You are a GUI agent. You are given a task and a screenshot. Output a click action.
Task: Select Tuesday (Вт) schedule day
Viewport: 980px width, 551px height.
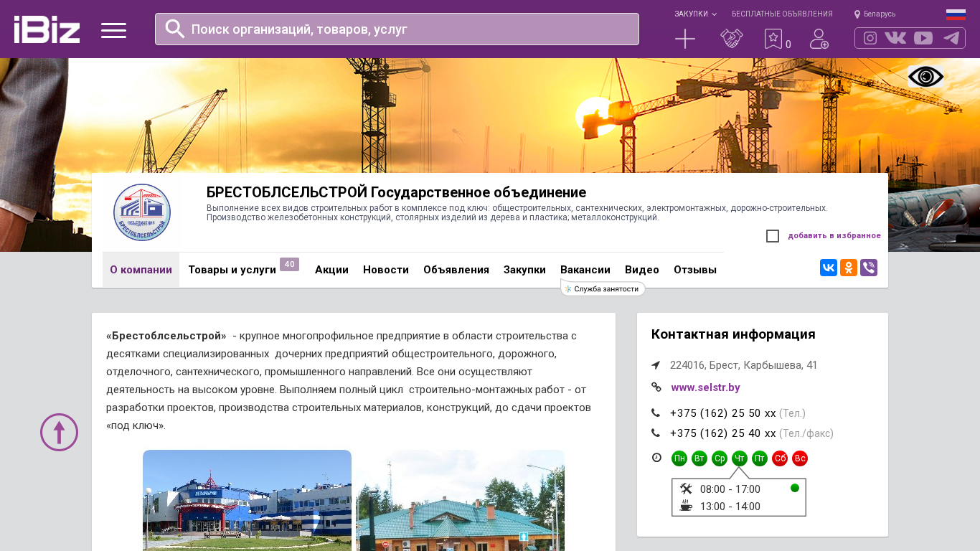[x=699, y=458]
